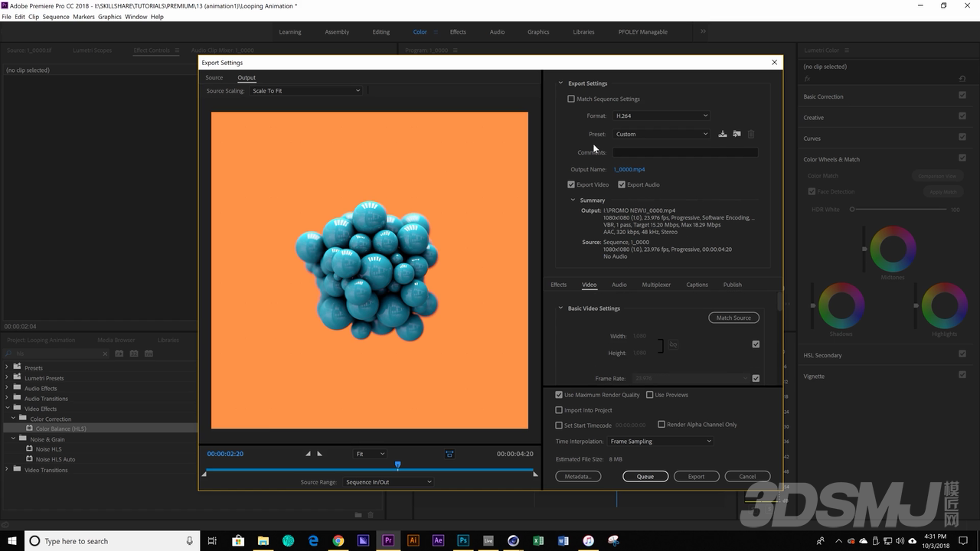Toggle Use Maximum Render Quality checkbox
This screenshot has height=551, width=980.
click(559, 395)
